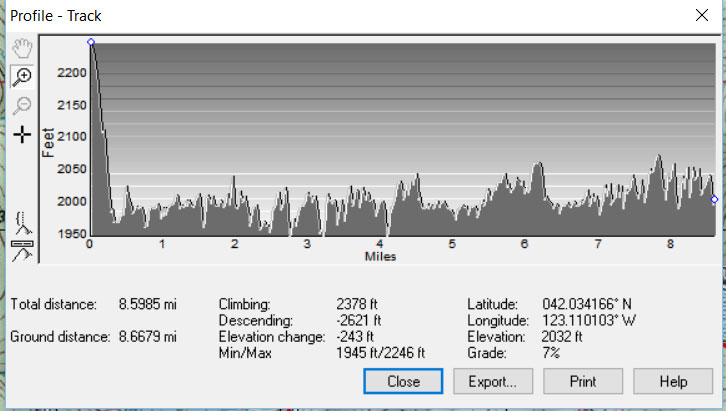Click the Feet axis label
The width and height of the screenshot is (726, 411).
48,142
